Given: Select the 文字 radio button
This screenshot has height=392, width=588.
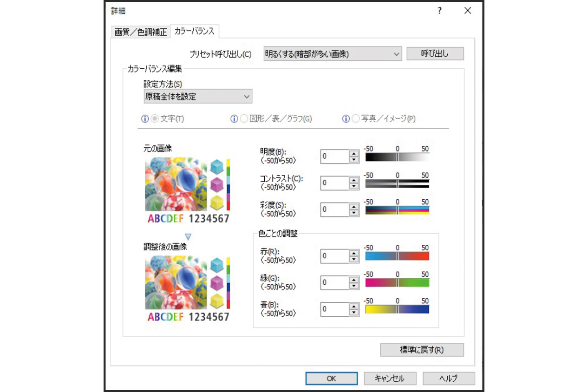Looking at the screenshot, I should [x=155, y=119].
